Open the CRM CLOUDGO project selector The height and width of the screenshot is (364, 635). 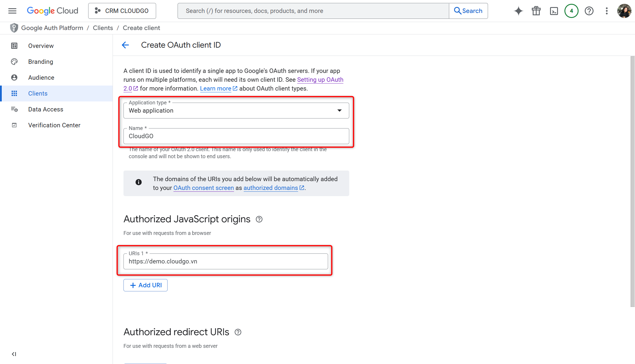[x=122, y=11]
